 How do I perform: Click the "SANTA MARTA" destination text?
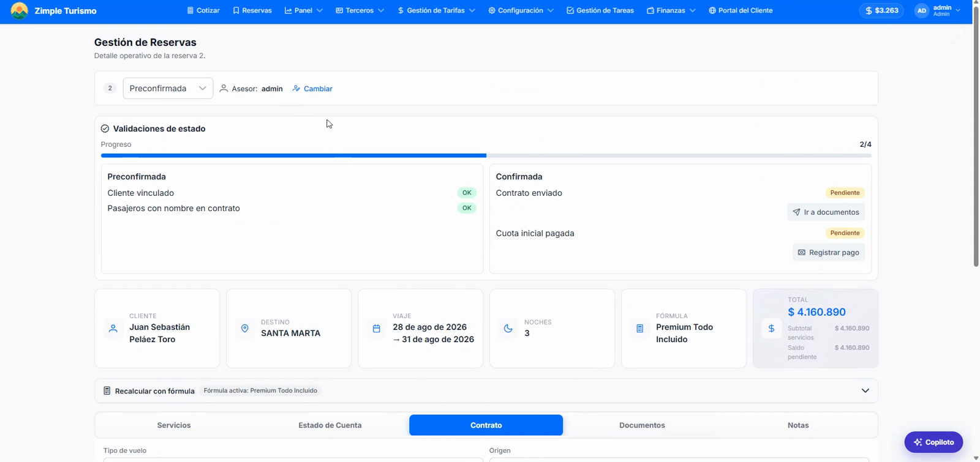[291, 333]
